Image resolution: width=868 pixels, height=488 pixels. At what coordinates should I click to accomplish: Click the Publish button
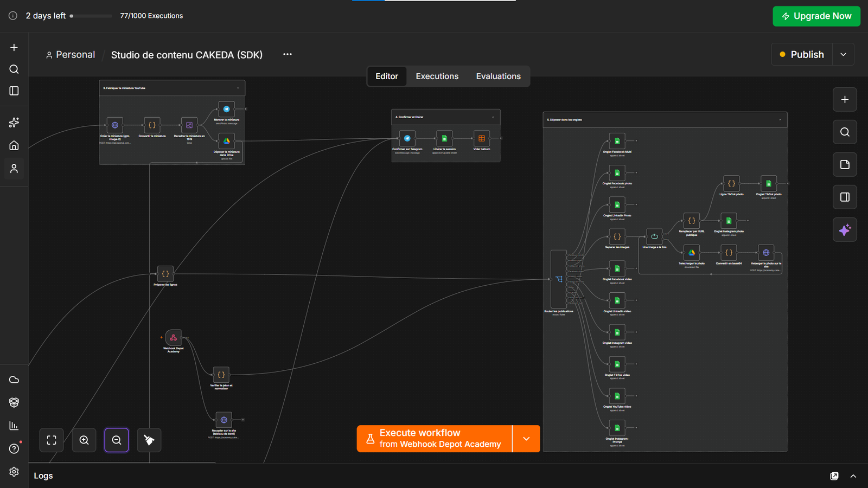click(x=802, y=54)
